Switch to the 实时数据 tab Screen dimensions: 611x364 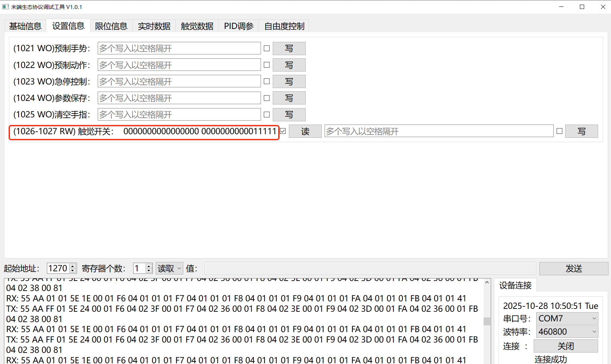[x=154, y=25]
